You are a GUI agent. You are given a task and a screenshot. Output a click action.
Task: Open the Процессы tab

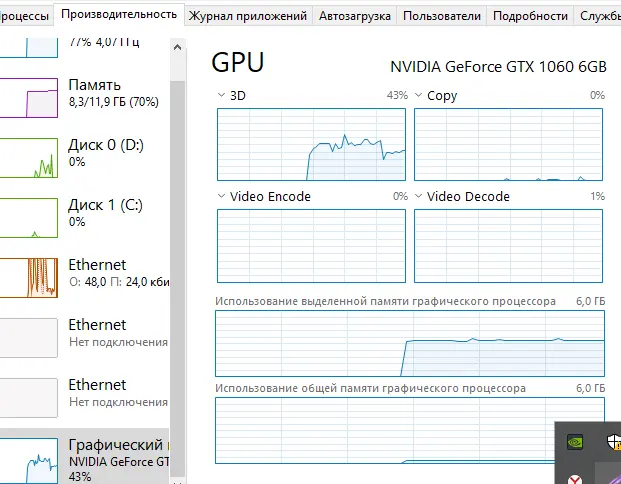[25, 16]
